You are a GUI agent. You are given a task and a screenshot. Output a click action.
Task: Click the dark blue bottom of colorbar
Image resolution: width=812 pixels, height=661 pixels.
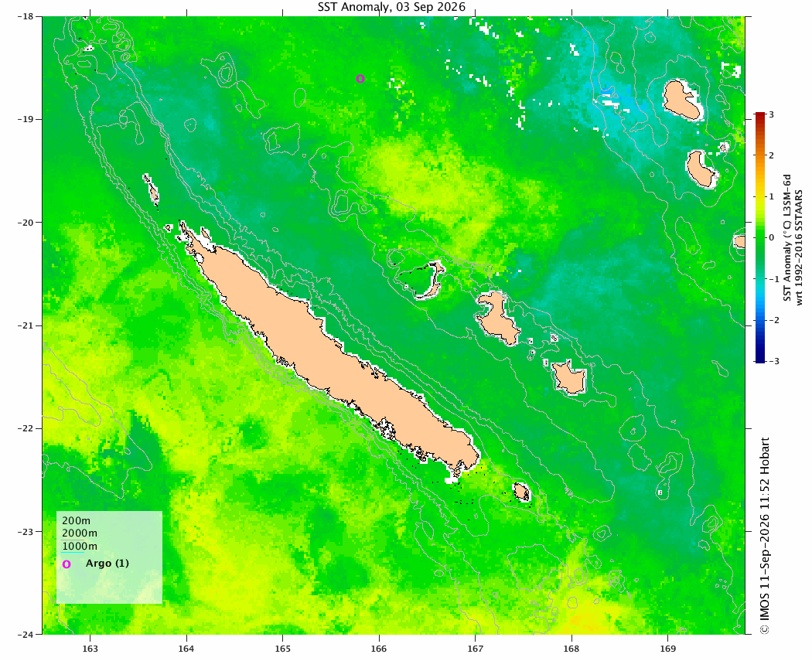(759, 358)
